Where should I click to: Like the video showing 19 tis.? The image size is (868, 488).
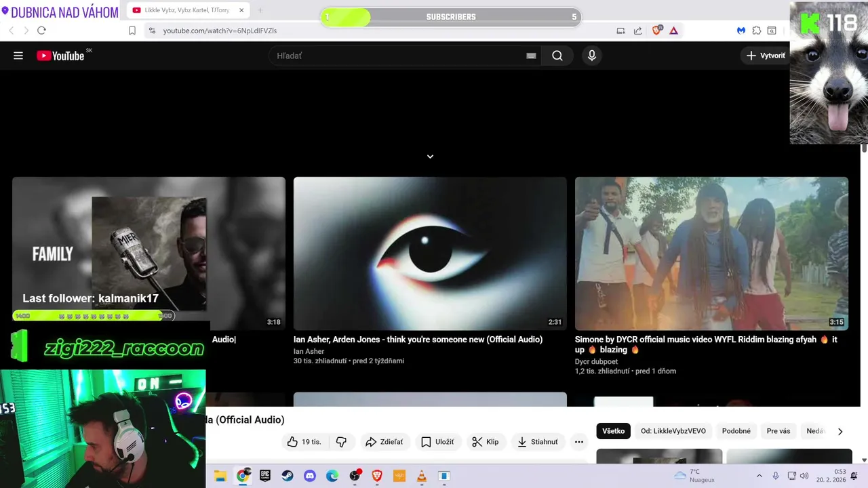pyautogui.click(x=304, y=442)
